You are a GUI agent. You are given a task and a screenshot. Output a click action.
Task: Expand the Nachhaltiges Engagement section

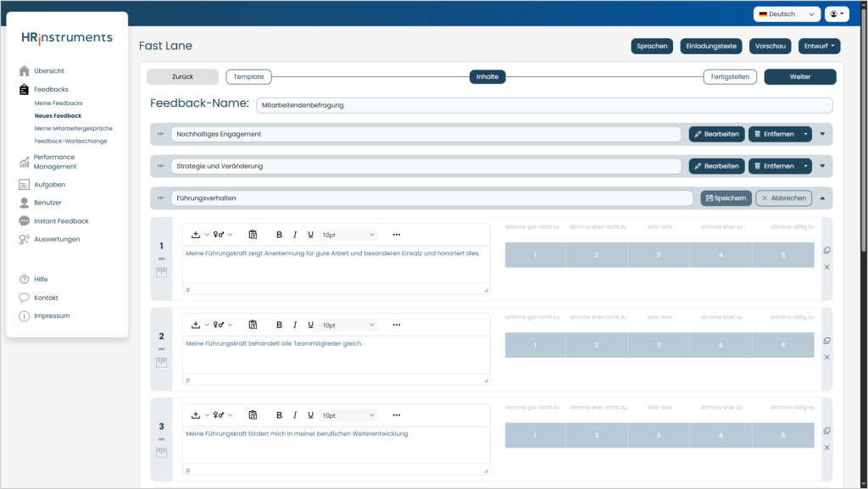pos(822,134)
